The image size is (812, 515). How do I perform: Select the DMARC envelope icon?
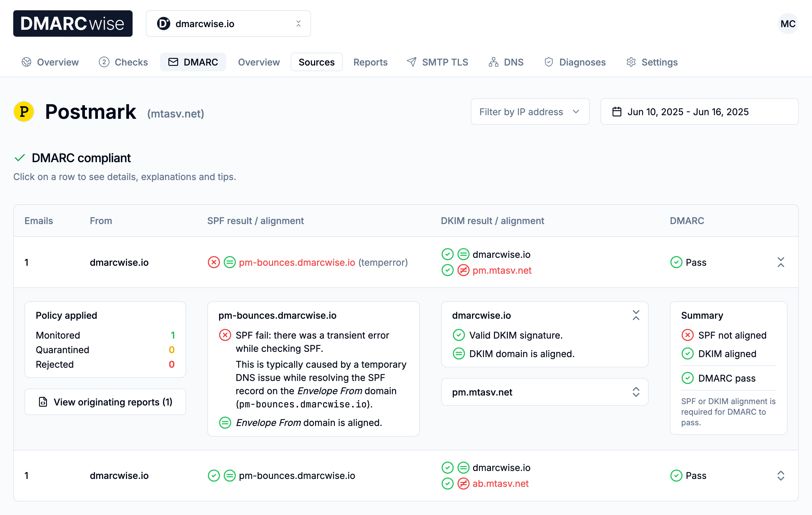(x=173, y=62)
